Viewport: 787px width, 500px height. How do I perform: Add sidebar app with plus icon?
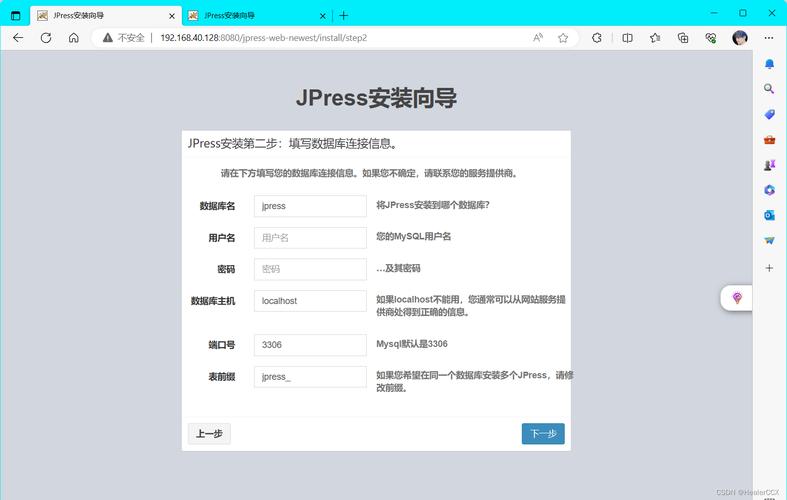click(x=769, y=268)
